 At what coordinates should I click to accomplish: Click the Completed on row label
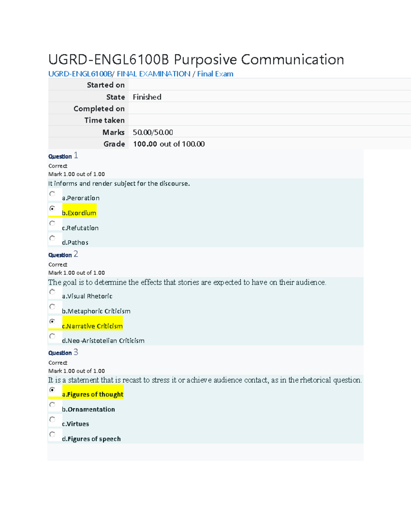pyautogui.click(x=99, y=109)
